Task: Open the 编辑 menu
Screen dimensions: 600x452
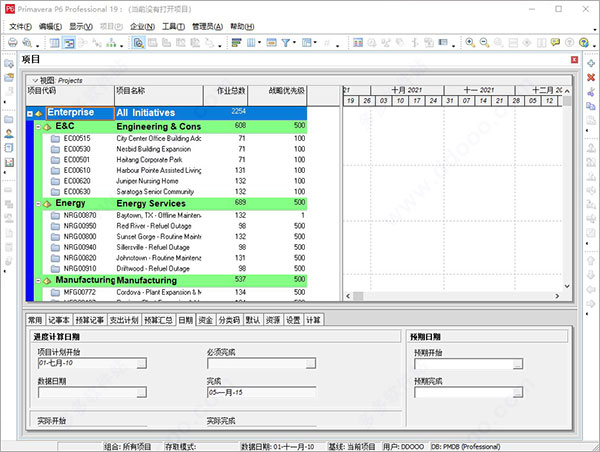Action: pos(50,26)
